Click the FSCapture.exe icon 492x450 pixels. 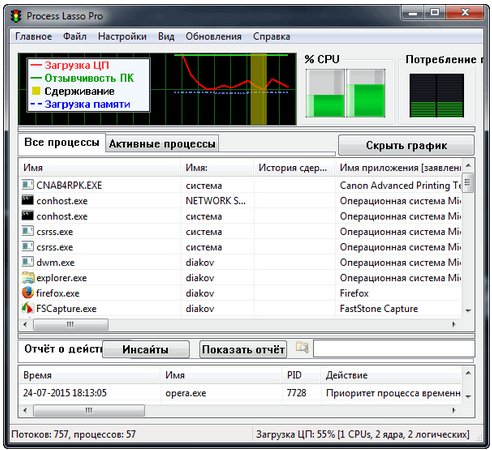coord(27,308)
